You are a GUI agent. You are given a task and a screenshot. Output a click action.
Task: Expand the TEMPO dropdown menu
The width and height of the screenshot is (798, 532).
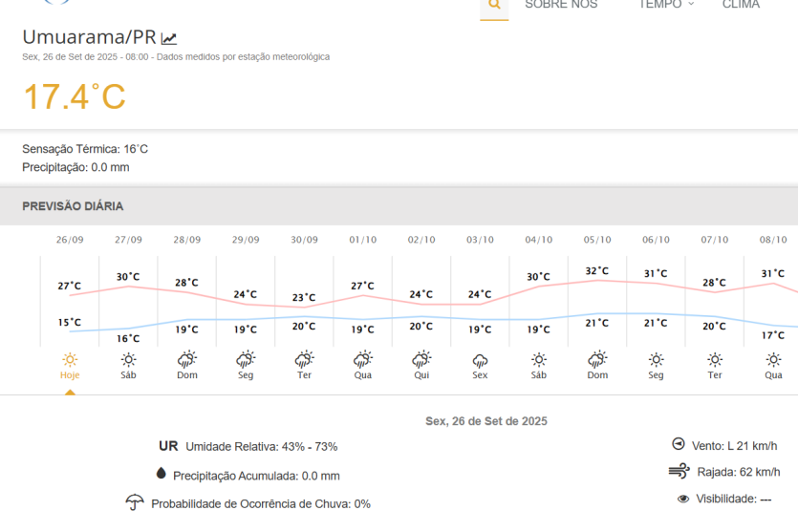[666, 5]
